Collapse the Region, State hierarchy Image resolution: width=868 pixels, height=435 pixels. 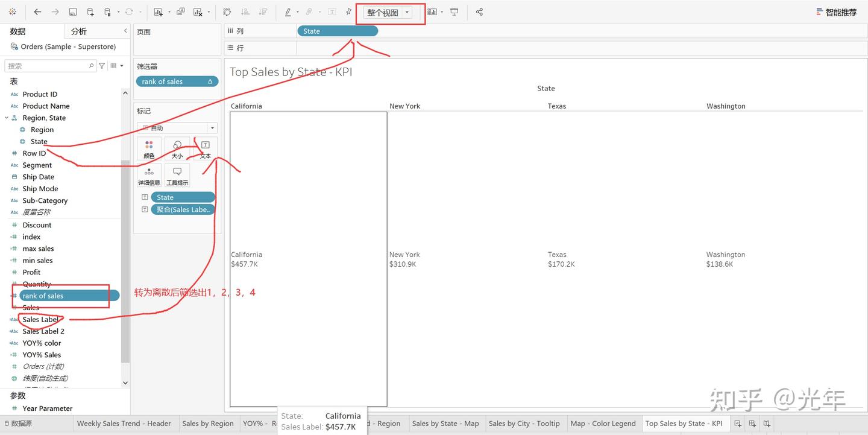coord(7,118)
